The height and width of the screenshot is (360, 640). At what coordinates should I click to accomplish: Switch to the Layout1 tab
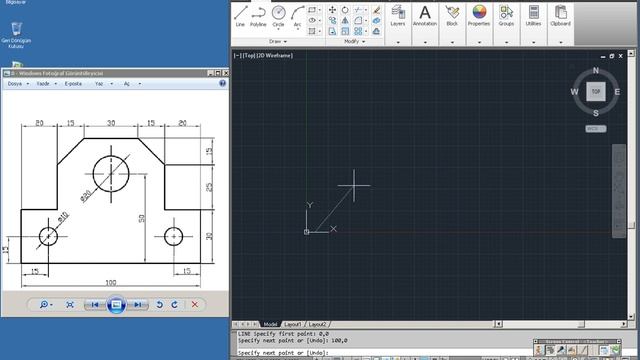tap(292, 324)
